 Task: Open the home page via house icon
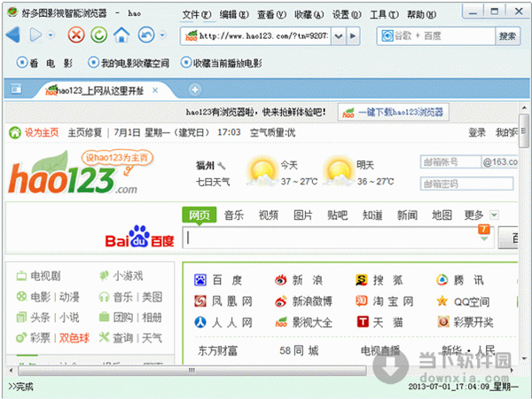[121, 35]
